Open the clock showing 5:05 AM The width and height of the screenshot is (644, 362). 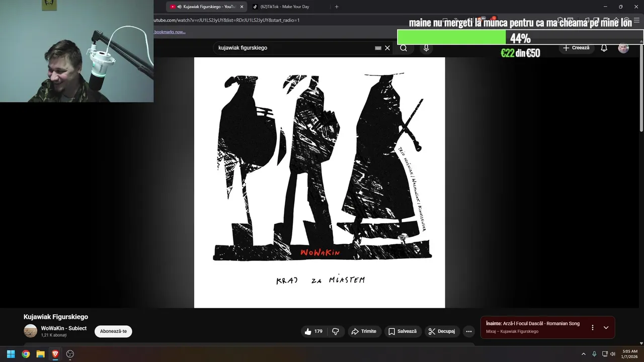(x=630, y=354)
